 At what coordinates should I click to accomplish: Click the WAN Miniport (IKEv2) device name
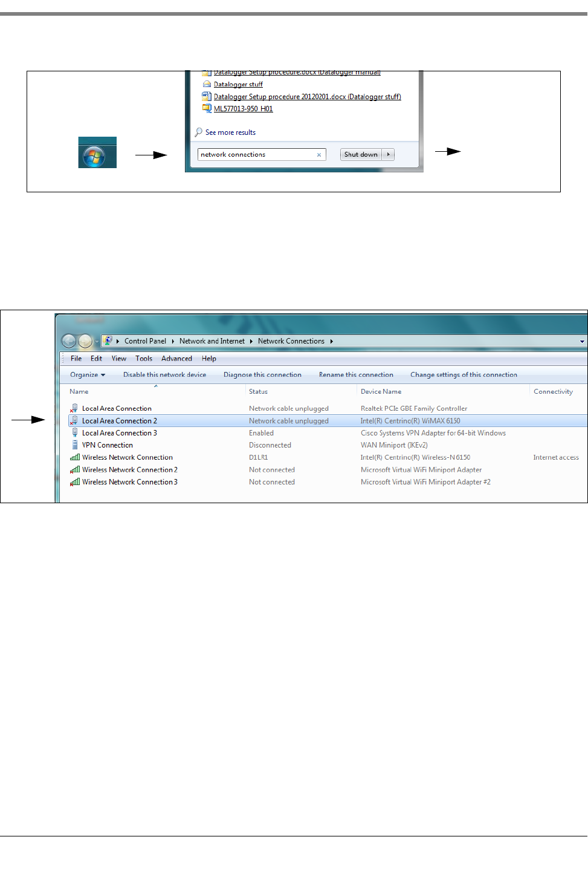click(x=394, y=445)
